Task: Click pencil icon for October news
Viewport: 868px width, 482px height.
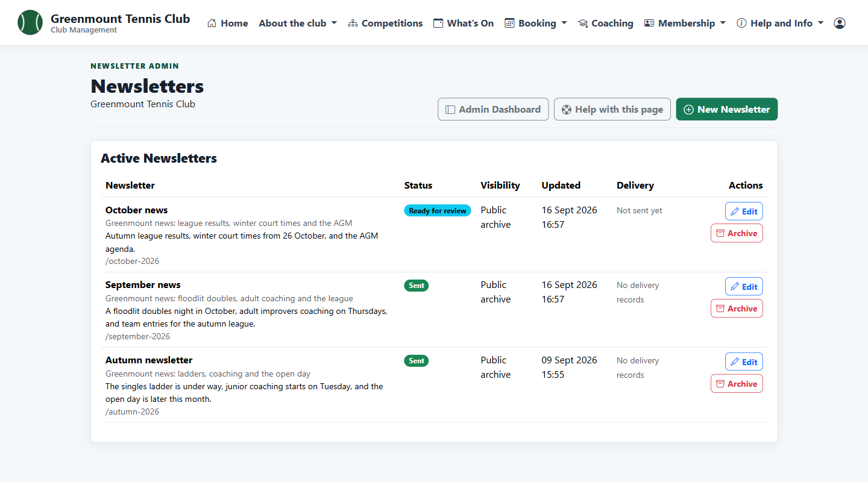Action: pos(734,211)
